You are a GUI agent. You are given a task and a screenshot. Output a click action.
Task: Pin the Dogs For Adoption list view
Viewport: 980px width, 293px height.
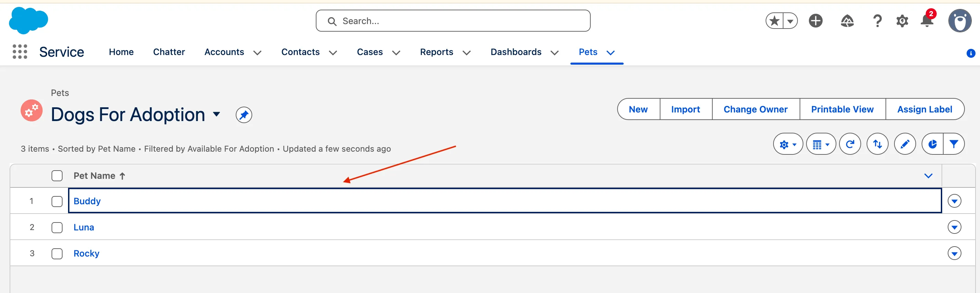coord(244,115)
